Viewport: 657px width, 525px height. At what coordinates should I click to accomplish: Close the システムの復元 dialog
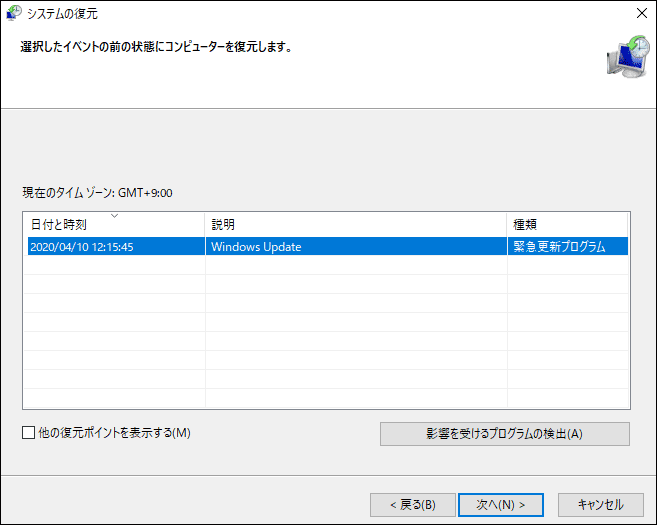coord(641,13)
